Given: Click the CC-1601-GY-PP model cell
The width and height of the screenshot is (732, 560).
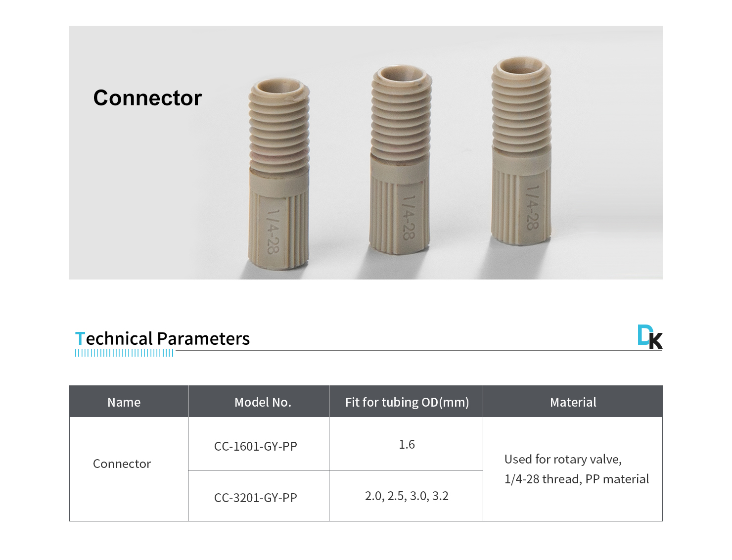Looking at the screenshot, I should point(255,446).
